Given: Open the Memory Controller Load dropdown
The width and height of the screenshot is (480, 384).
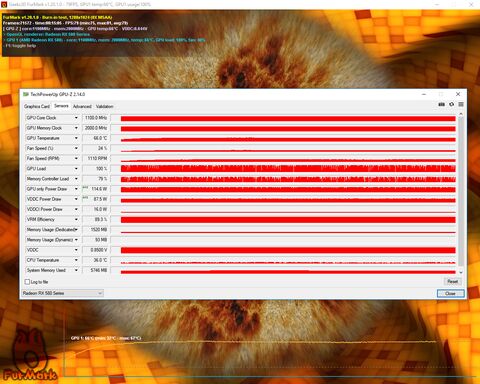Looking at the screenshot, I should (76, 179).
